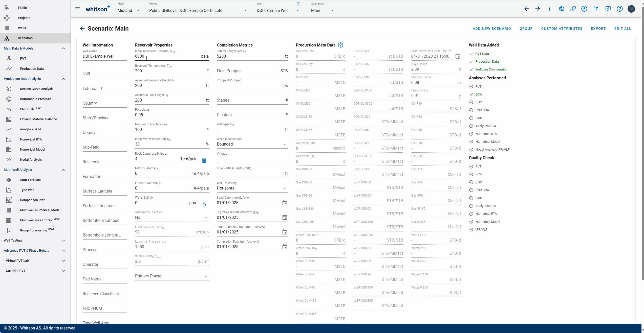Open the Scenarios dropdown showing Main
The width and height of the screenshot is (644, 333).
click(323, 10)
